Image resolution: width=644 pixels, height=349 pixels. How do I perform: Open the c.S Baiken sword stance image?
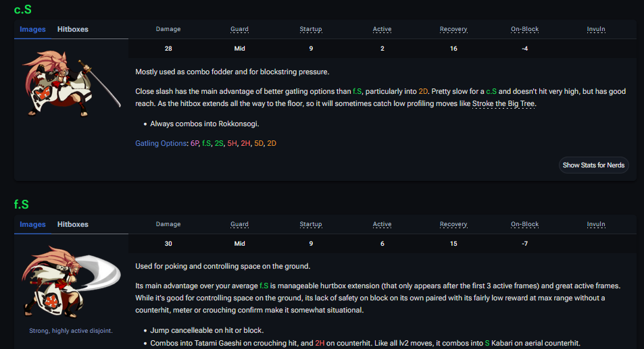pos(71,81)
